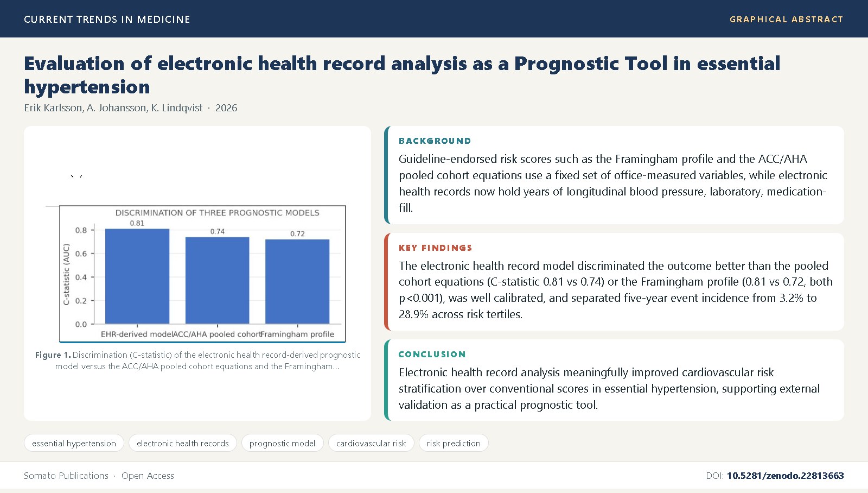The image size is (868, 493).
Task: Click the ACC/AHA pooled cohort bar
Action: [x=218, y=280]
